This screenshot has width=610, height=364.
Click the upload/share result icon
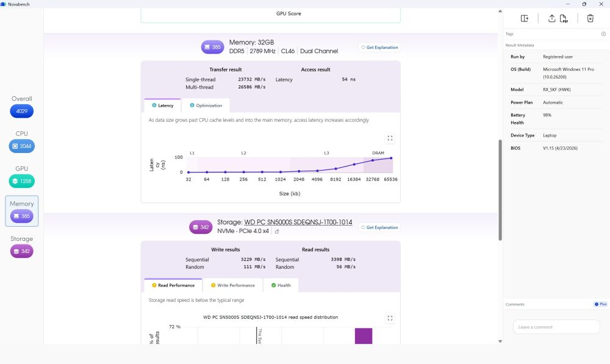tap(551, 18)
